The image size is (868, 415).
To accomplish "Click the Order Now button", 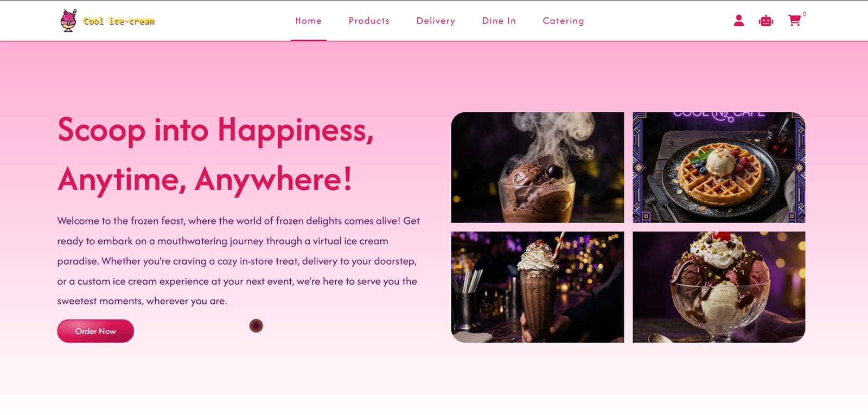I will tap(95, 331).
